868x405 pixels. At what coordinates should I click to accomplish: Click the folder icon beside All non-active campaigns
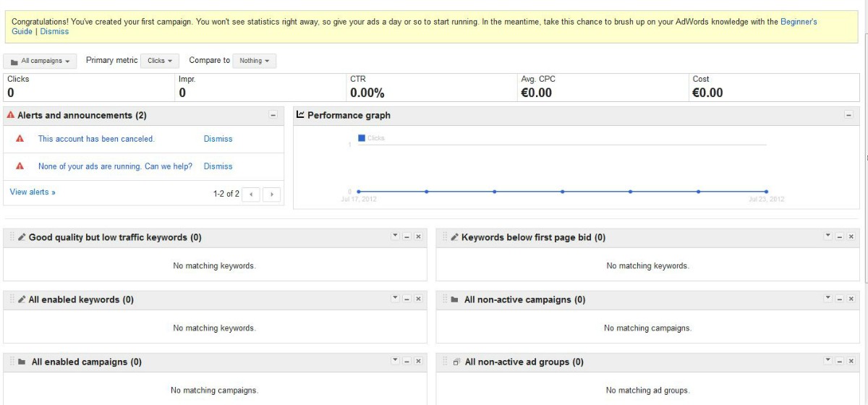(454, 299)
